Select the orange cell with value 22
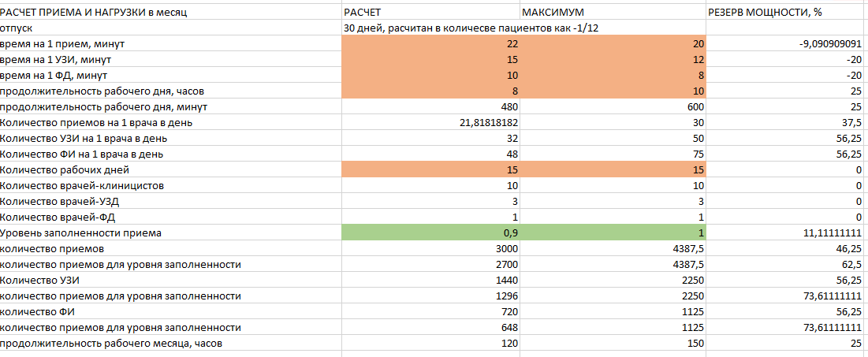 431,43
